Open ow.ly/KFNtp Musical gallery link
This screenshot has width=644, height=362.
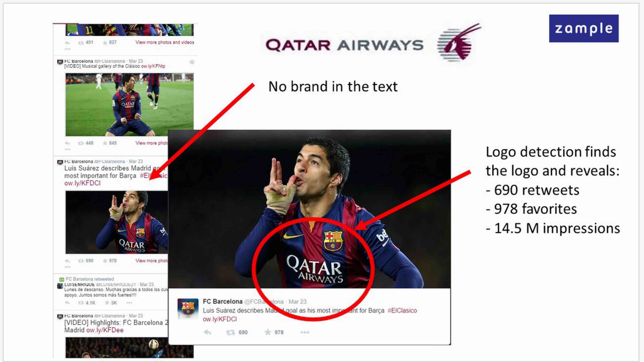pyautogui.click(x=153, y=66)
